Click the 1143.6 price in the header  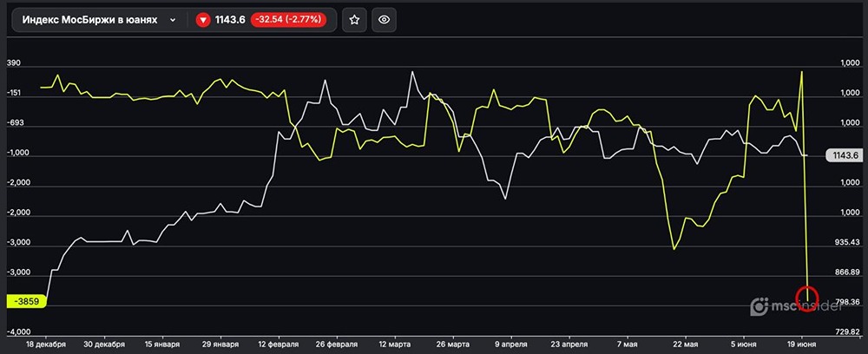[230, 19]
